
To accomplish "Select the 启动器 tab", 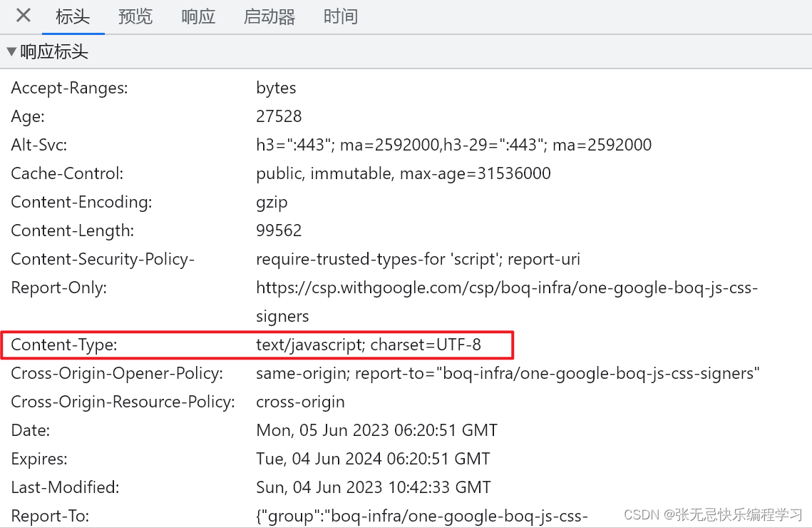I will pyautogui.click(x=269, y=16).
